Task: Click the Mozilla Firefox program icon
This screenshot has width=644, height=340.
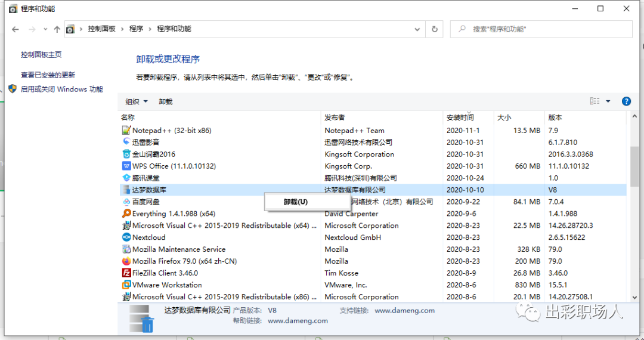Action: [x=126, y=261]
